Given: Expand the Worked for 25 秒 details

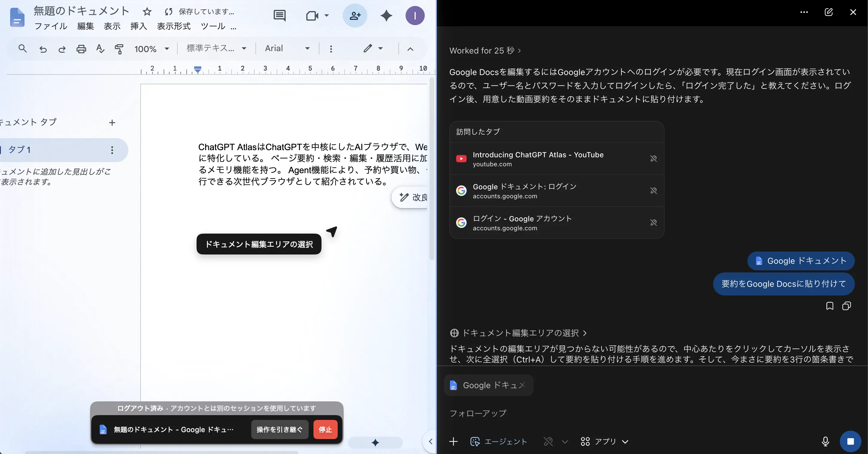Looking at the screenshot, I should (485, 51).
